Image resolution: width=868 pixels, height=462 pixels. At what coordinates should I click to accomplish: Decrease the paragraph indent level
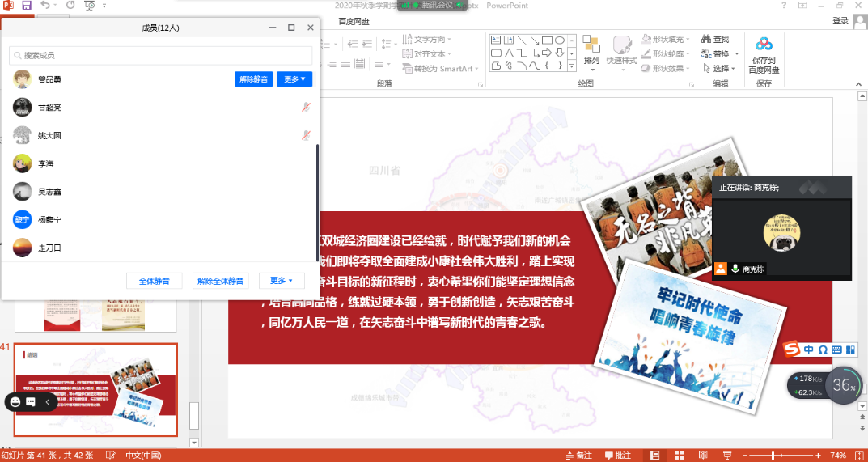[353, 44]
